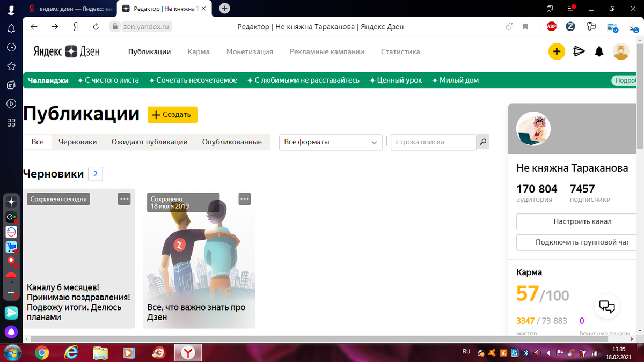Open profile avatar in Zen header

(x=621, y=51)
